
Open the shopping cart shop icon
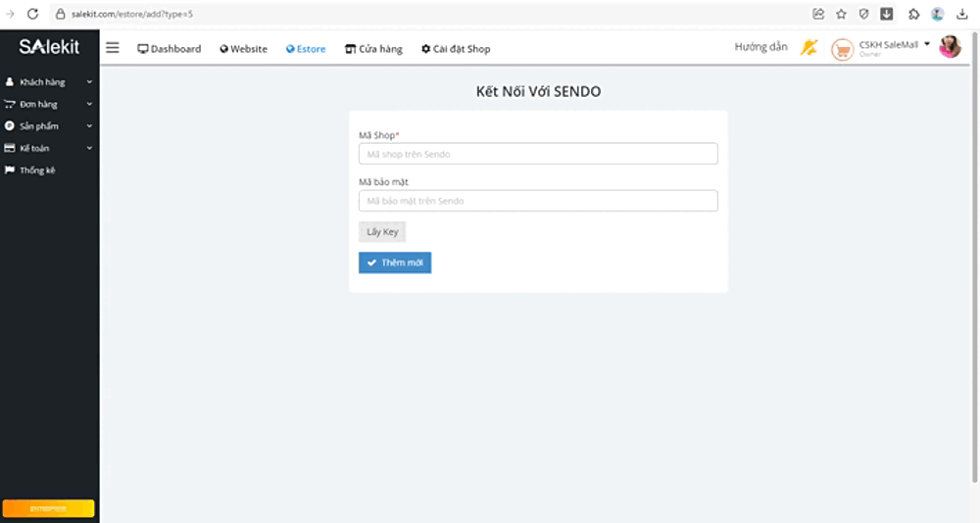click(x=842, y=49)
